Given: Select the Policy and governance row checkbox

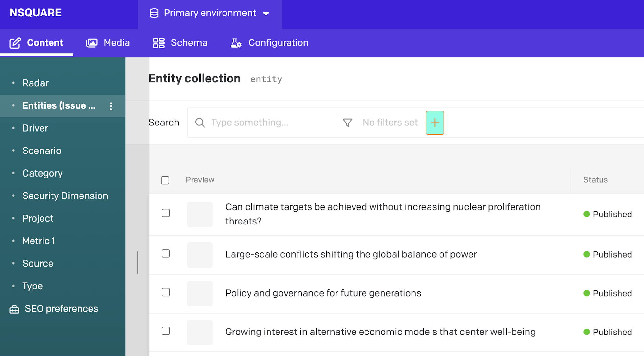Looking at the screenshot, I should coord(166,292).
